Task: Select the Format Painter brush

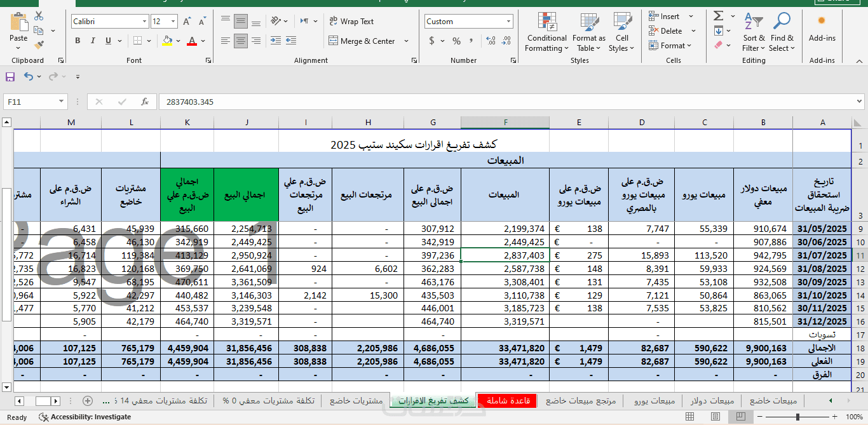Action: pyautogui.click(x=38, y=45)
